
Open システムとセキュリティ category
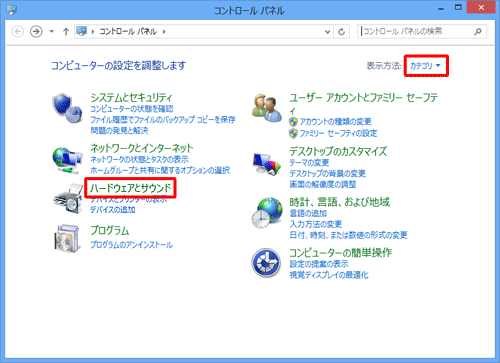point(131,97)
